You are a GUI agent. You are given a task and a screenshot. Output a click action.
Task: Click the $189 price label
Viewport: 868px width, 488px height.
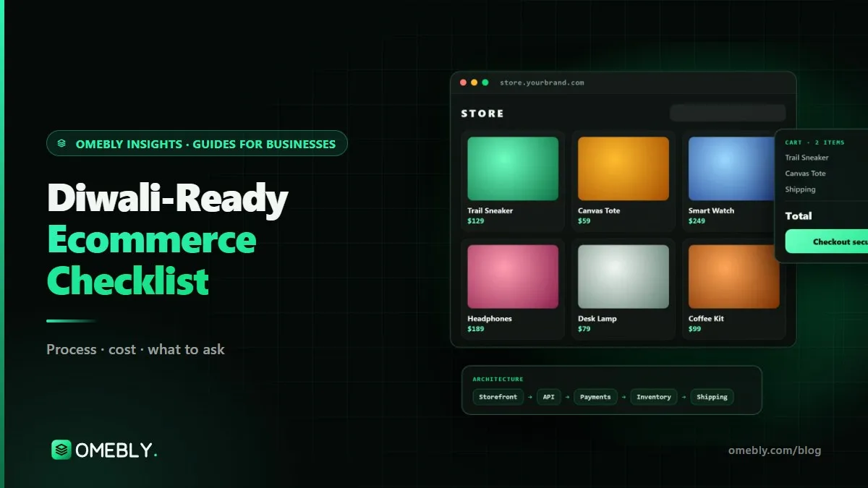click(x=476, y=329)
